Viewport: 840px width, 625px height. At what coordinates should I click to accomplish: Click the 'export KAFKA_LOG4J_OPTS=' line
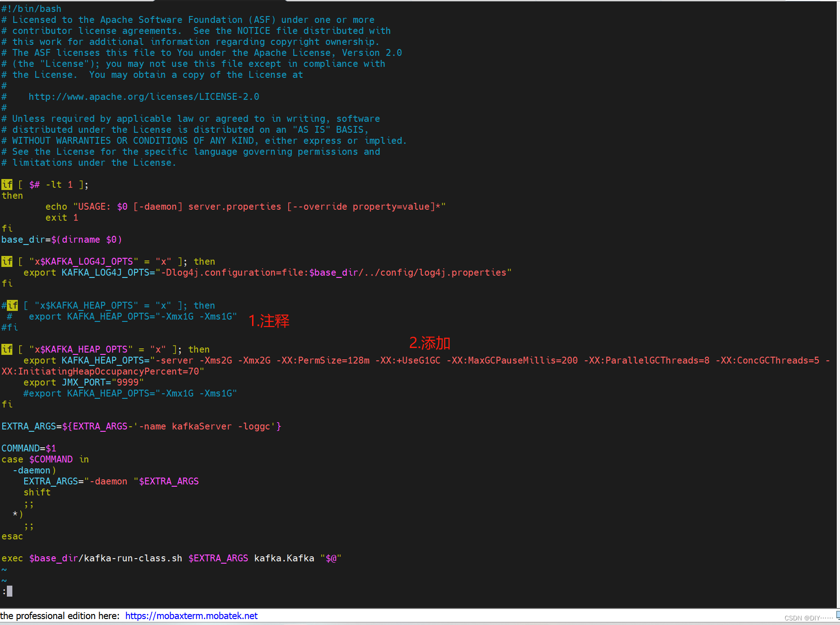[x=268, y=272]
